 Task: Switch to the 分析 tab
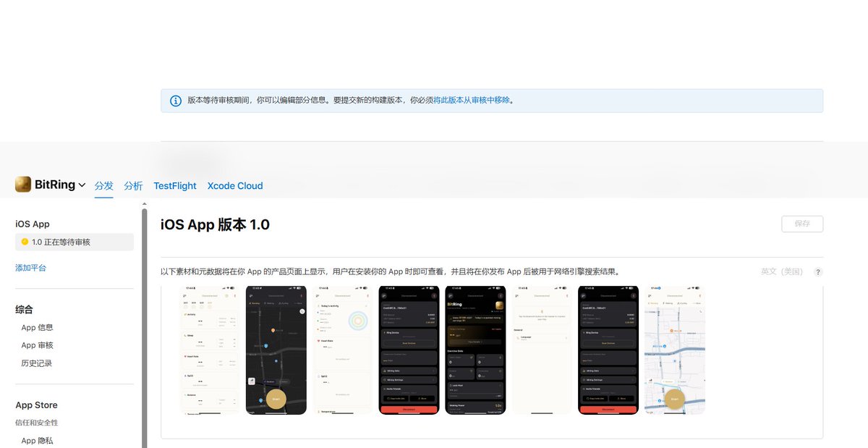133,186
